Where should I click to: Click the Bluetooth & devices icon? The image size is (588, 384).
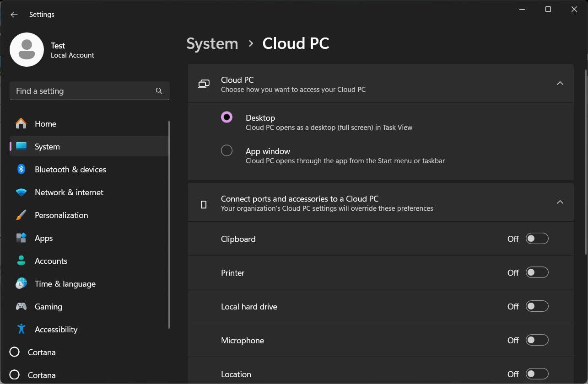21,169
